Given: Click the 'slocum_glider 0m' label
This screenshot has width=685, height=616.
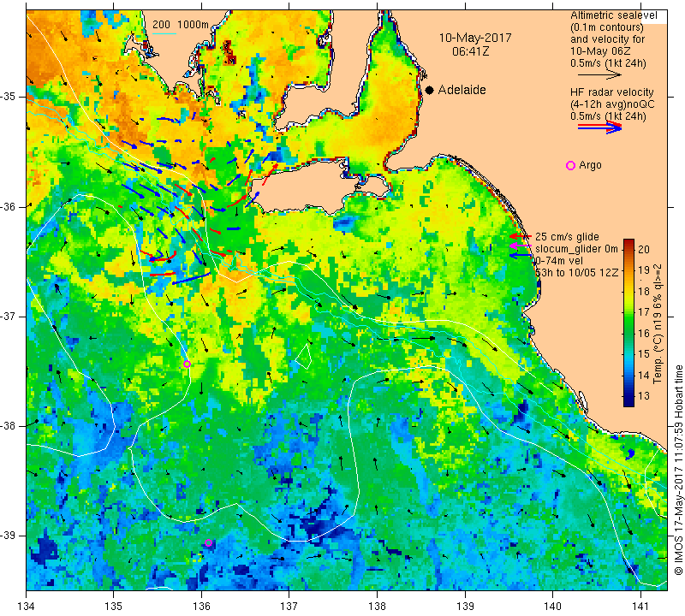Looking at the screenshot, I should pyautogui.click(x=576, y=249).
